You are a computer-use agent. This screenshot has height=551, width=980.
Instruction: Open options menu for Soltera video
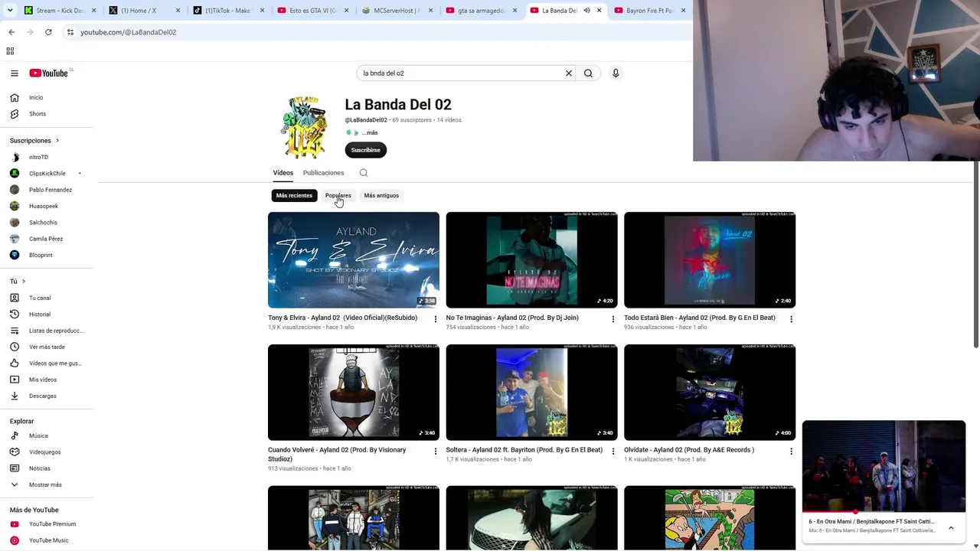(613, 452)
